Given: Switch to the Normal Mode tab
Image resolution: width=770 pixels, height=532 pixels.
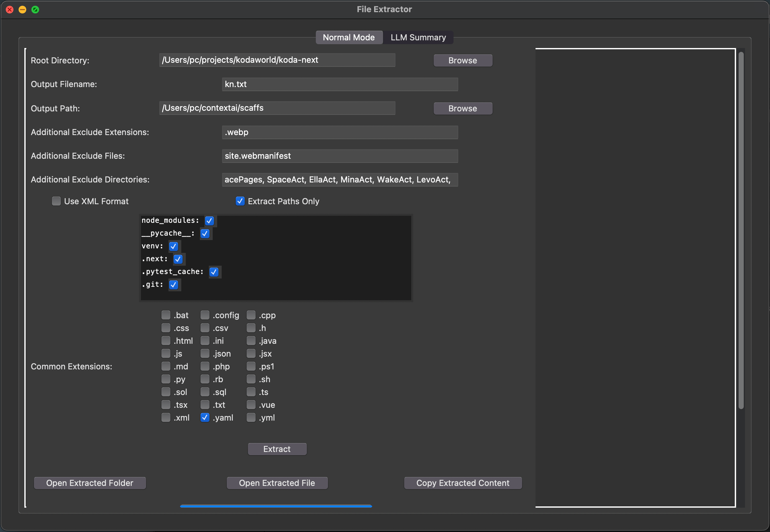Looking at the screenshot, I should coord(349,37).
